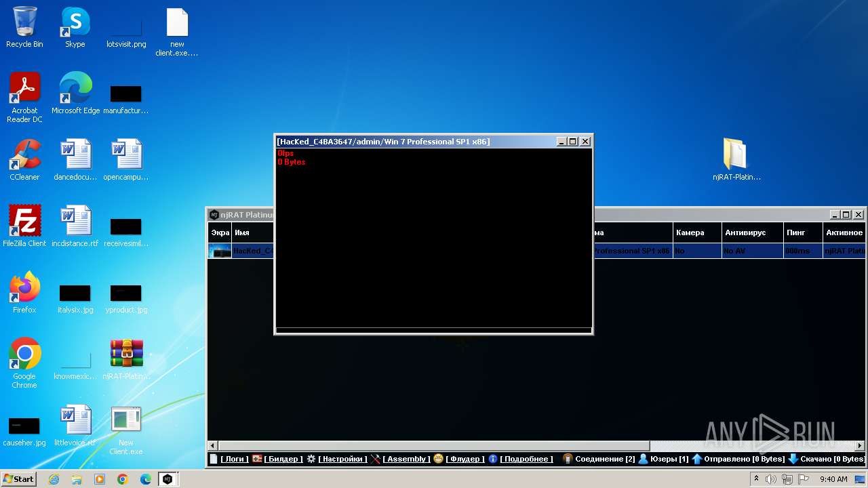This screenshot has height=488, width=868.
Task: Click the Логи document icon
Action: pos(214,459)
